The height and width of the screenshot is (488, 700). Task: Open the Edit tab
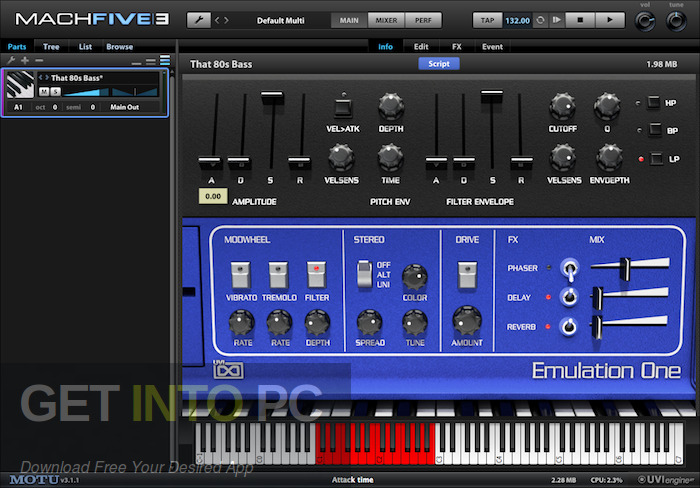421,46
